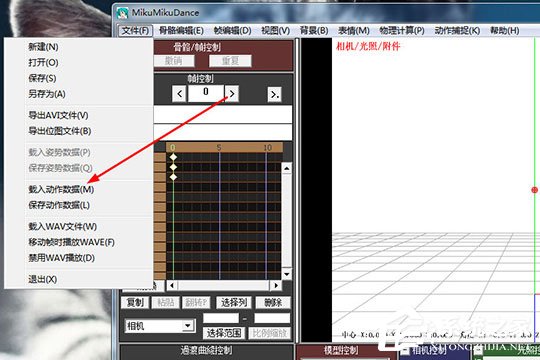Viewport: 540px width, 360px height.
Task: Click the 重复 redo button
Action: coord(230,61)
